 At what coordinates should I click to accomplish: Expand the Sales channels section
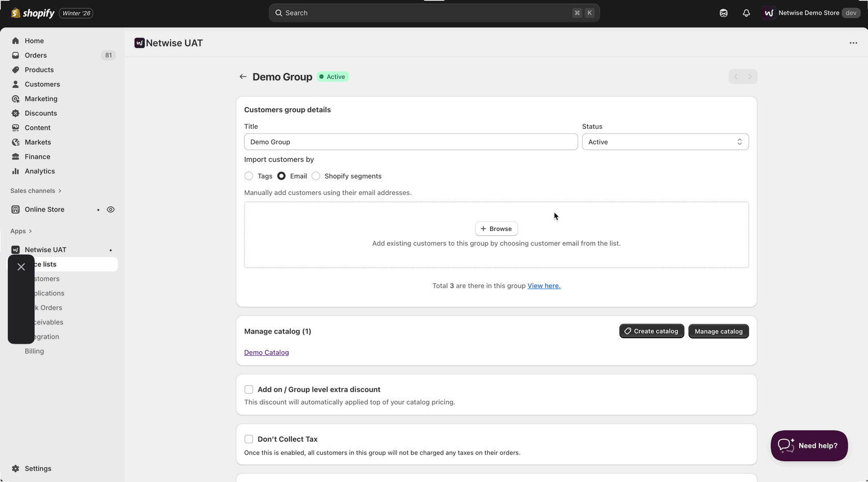(x=36, y=191)
